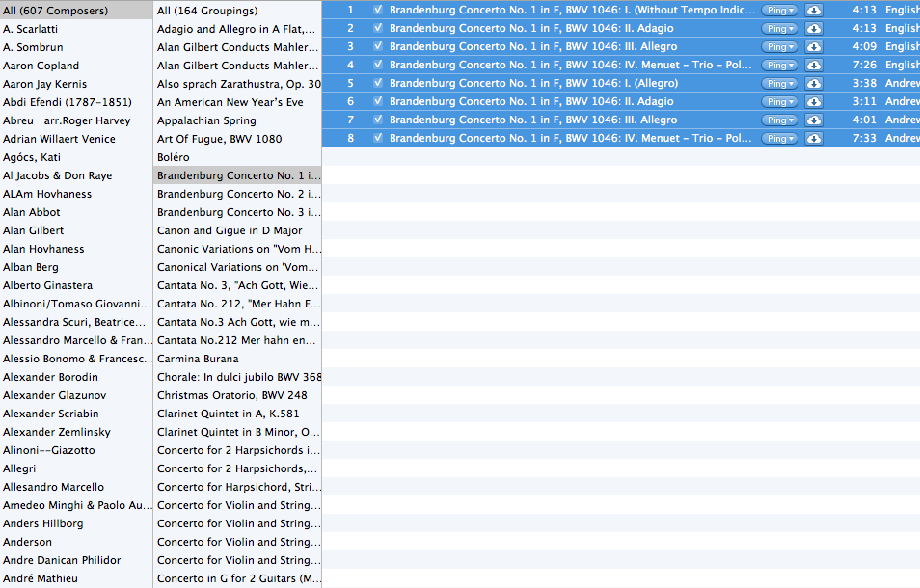Toggle the checkbox for track 8 Menuet
The image size is (920, 588).
pos(378,138)
